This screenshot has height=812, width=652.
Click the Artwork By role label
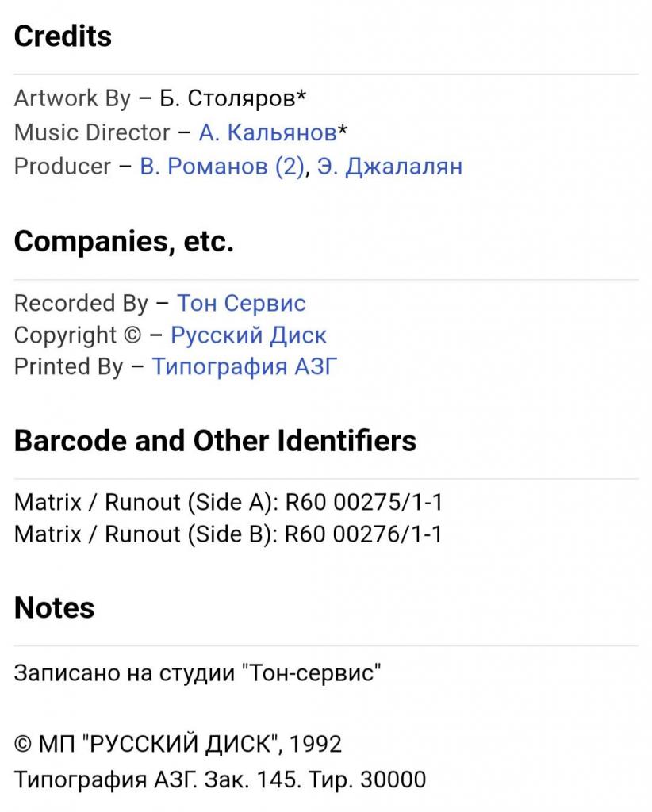click(x=72, y=98)
